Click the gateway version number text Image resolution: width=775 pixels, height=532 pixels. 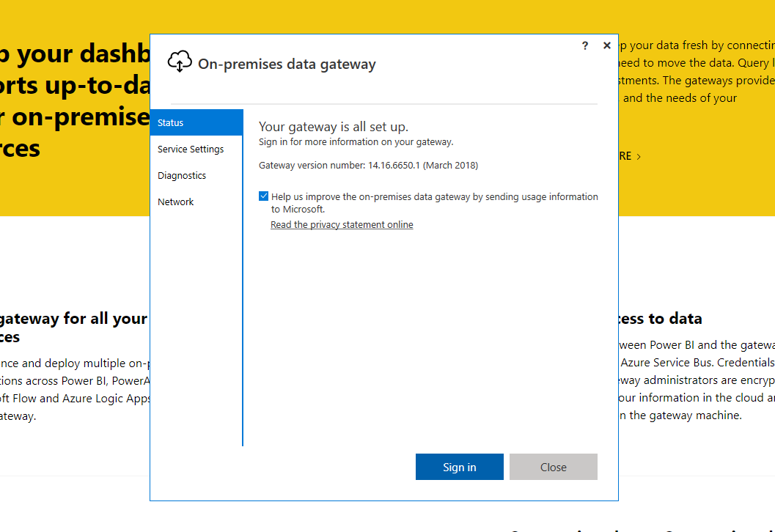point(368,166)
